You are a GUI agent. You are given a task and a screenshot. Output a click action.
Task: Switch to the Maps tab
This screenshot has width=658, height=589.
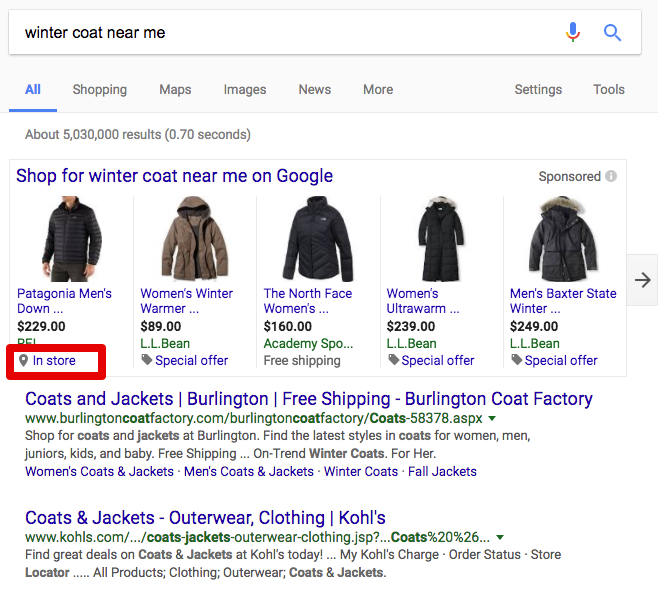tap(175, 90)
